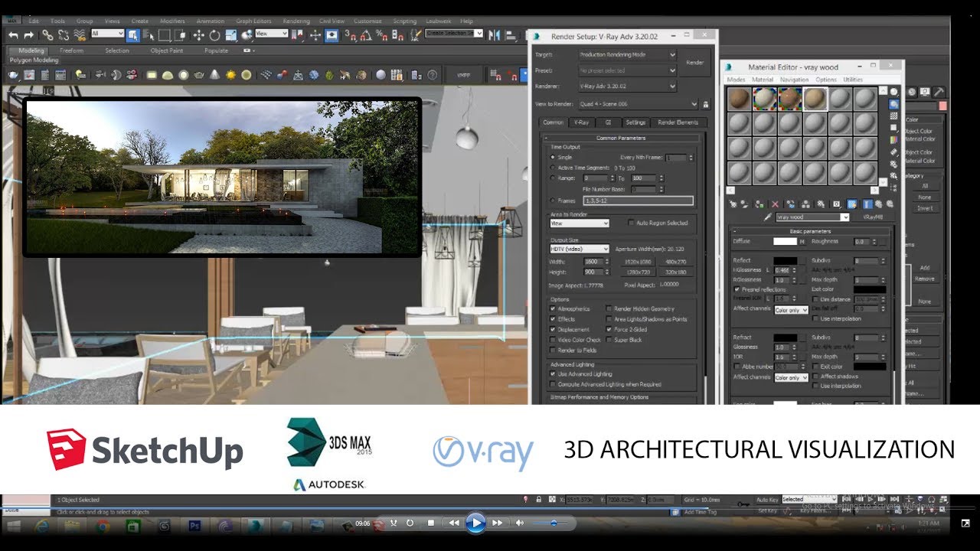Click the help question mark toolbar icon
Viewport: 980px width, 551px height.
click(433, 75)
